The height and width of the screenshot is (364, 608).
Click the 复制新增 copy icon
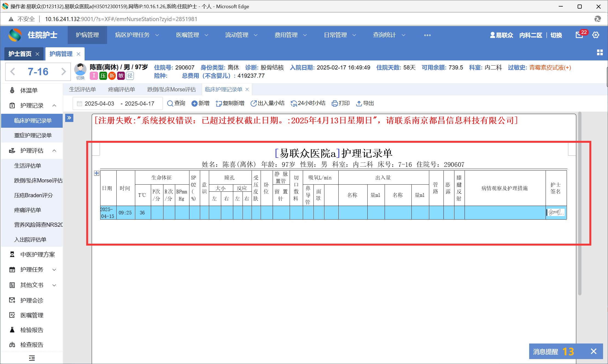pos(218,103)
